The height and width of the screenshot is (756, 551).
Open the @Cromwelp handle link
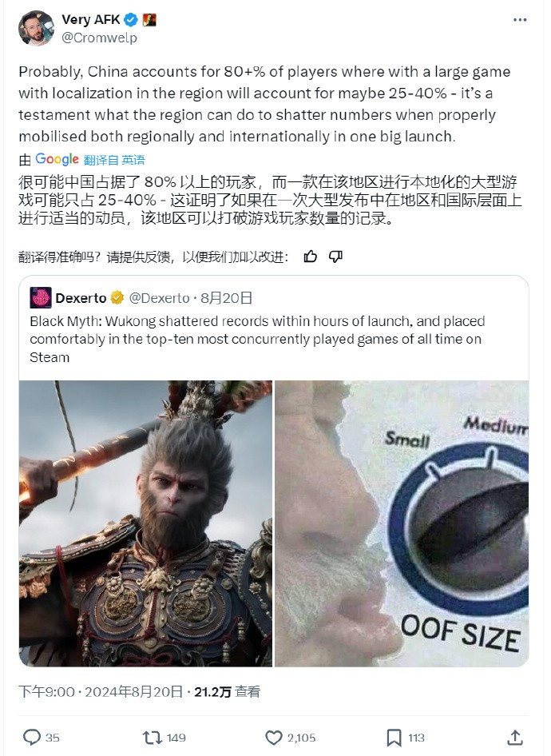coord(99,38)
